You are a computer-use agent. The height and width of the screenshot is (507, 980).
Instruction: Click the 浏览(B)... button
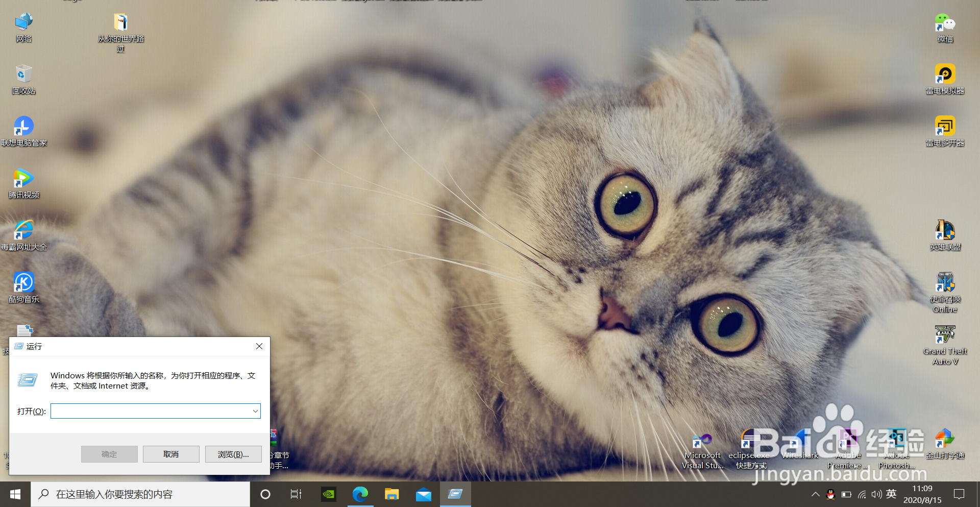click(x=233, y=454)
